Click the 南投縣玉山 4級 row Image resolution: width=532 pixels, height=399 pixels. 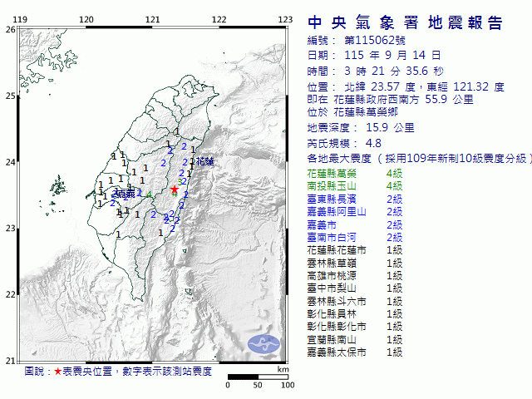coord(355,186)
